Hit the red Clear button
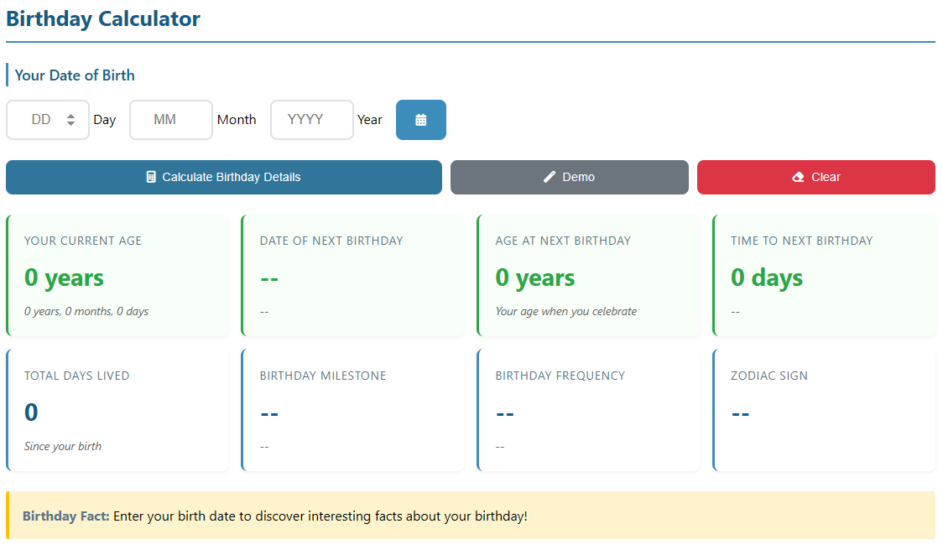 pyautogui.click(x=815, y=177)
